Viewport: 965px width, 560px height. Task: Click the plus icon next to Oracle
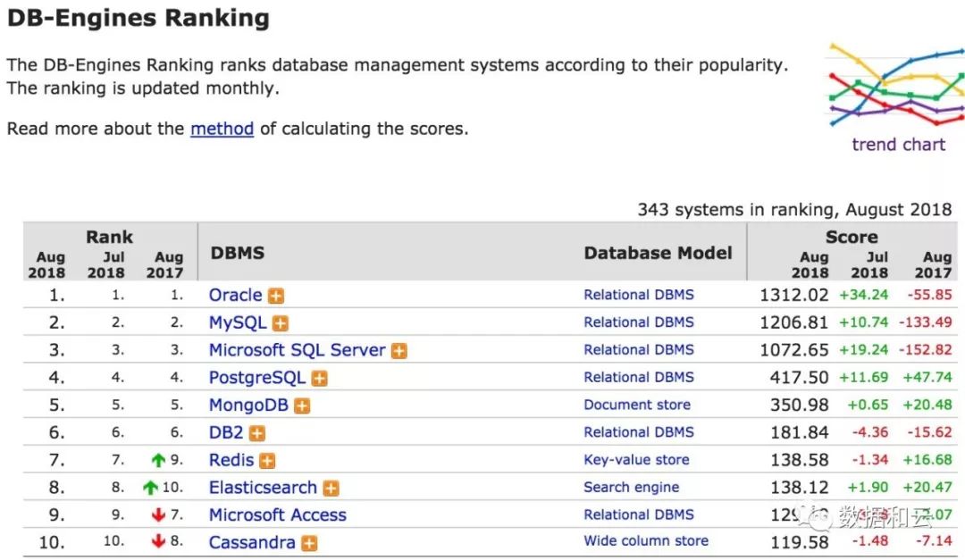coord(276,296)
